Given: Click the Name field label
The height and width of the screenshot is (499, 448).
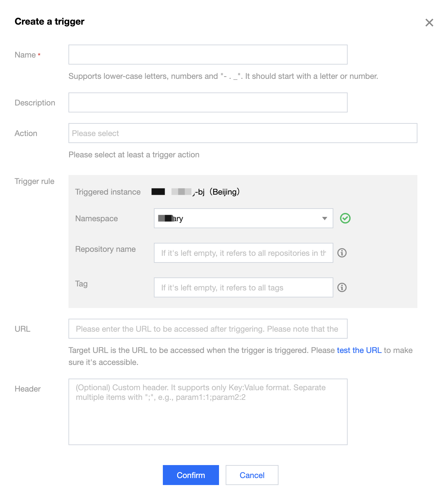Looking at the screenshot, I should pyautogui.click(x=25, y=55).
